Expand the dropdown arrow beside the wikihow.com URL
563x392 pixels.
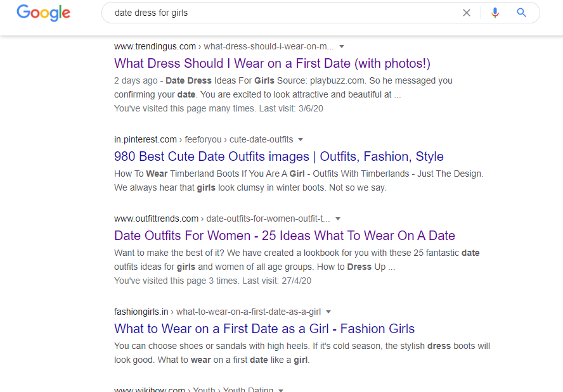pyautogui.click(x=281, y=390)
